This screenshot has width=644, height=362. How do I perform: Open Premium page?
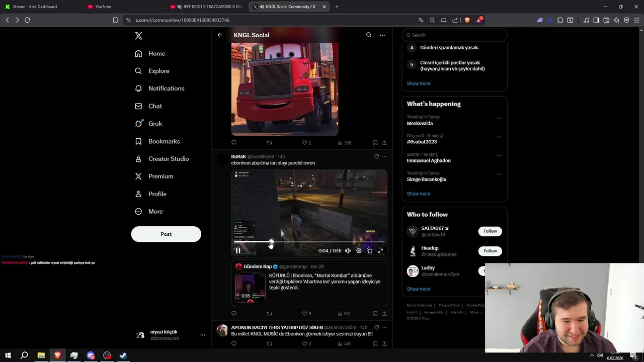[x=154, y=176]
